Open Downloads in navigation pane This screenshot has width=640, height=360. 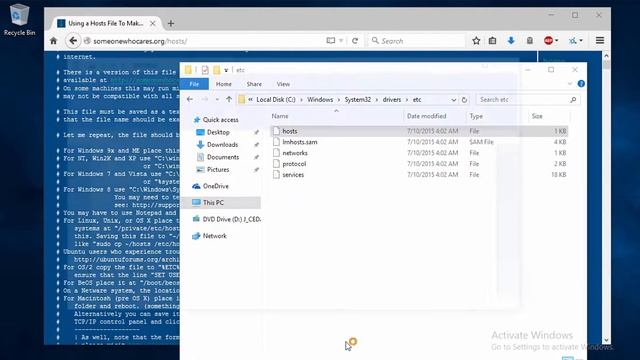tap(222, 144)
